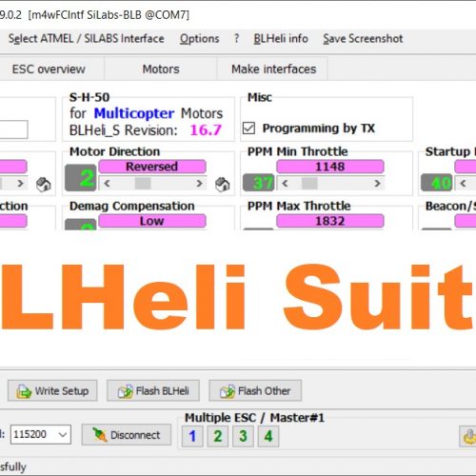Toggle Programming by TX checkbox
Viewport: 476px width, 476px height.
(x=248, y=129)
